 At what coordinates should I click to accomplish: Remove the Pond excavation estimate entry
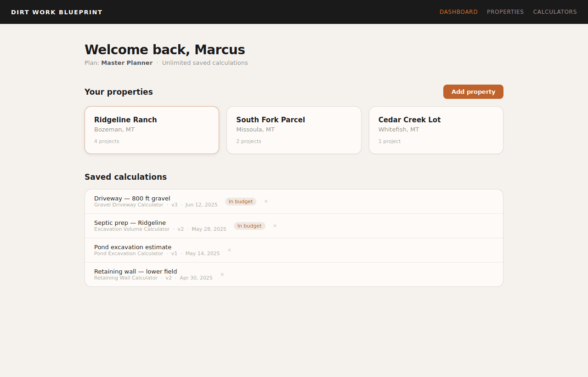pyautogui.click(x=229, y=250)
